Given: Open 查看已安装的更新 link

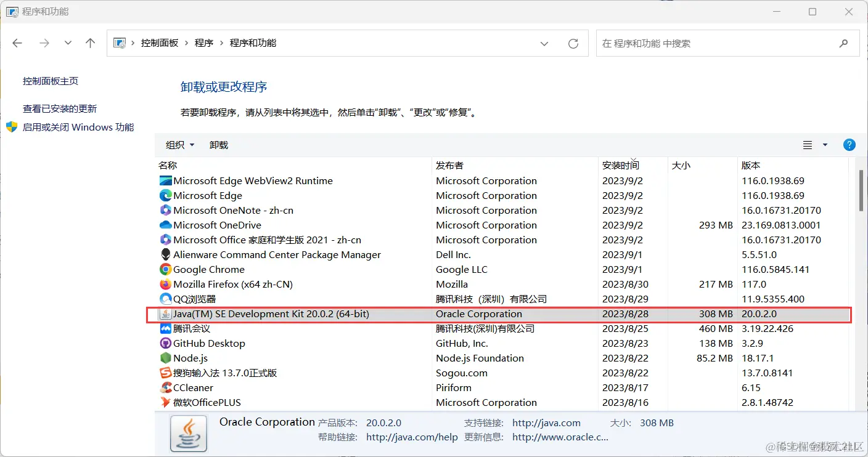Looking at the screenshot, I should tap(60, 108).
